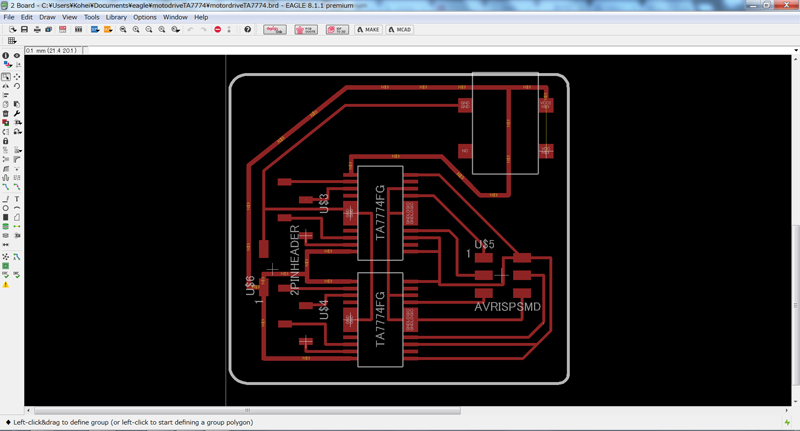Open the Help question mark icon

[x=247, y=30]
